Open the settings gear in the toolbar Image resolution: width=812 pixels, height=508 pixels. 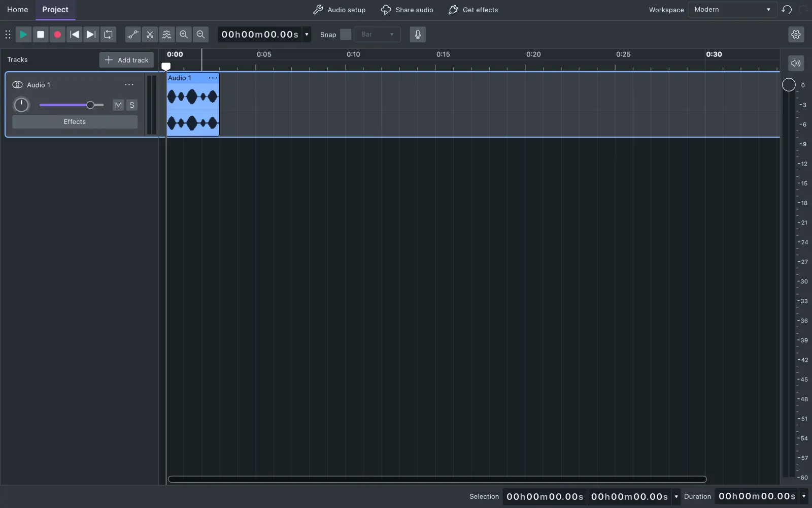coord(796,35)
